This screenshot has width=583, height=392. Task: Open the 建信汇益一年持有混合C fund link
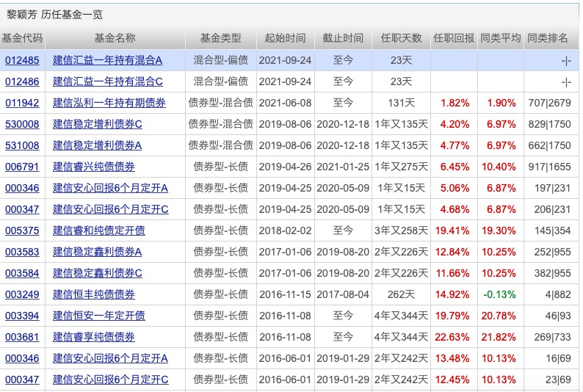point(108,81)
